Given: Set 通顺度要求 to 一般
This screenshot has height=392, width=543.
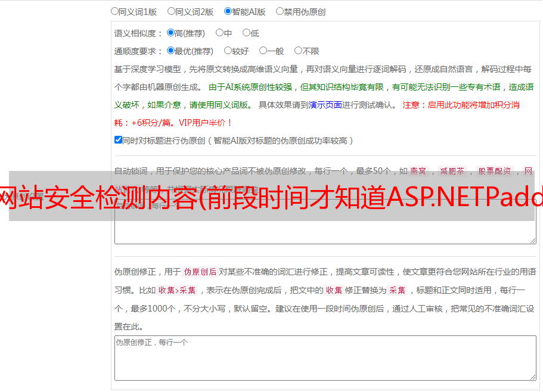Looking at the screenshot, I should click(263, 51).
